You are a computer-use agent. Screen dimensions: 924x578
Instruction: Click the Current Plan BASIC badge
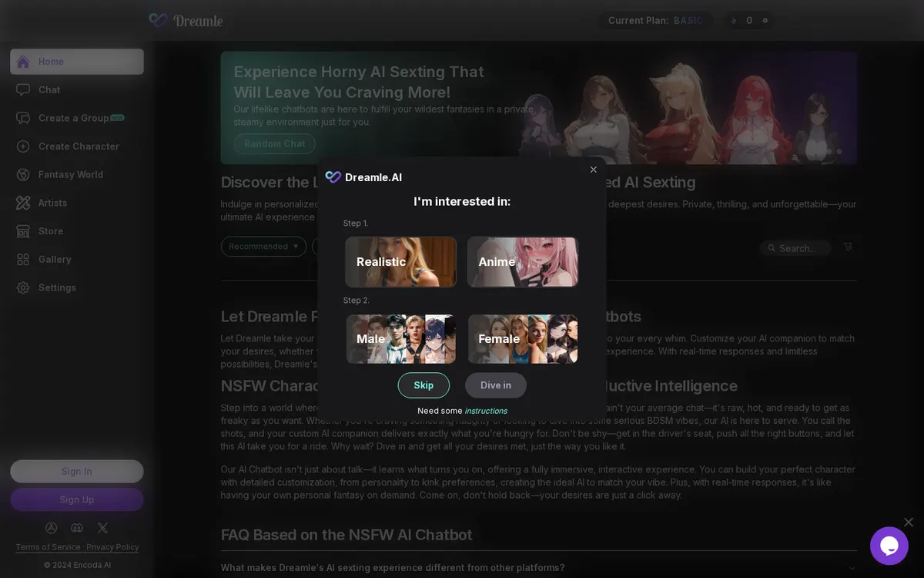click(655, 21)
